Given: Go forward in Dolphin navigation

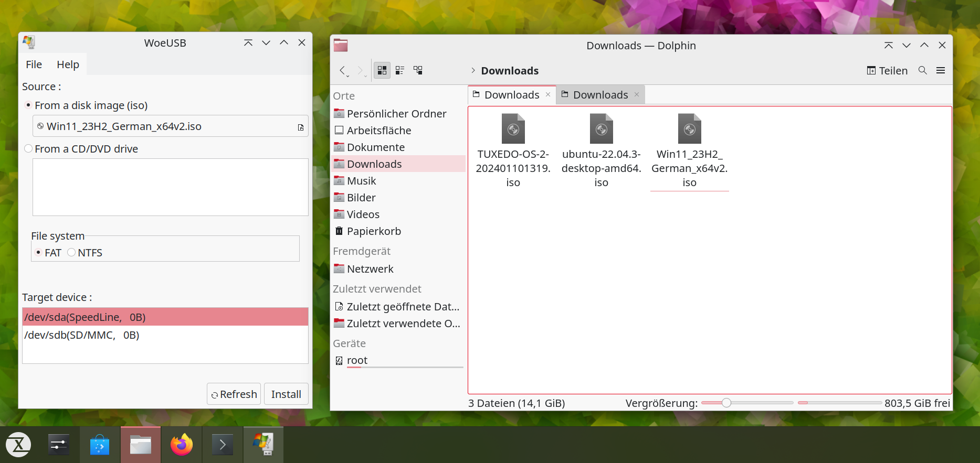Looking at the screenshot, I should pos(360,70).
